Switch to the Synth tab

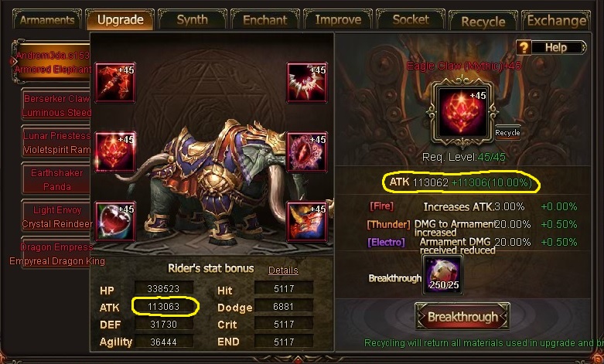tap(193, 19)
